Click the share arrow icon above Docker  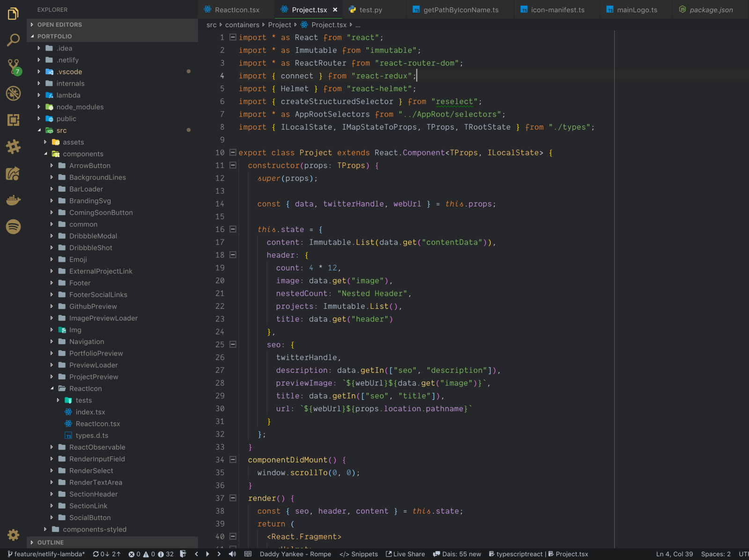tap(13, 174)
